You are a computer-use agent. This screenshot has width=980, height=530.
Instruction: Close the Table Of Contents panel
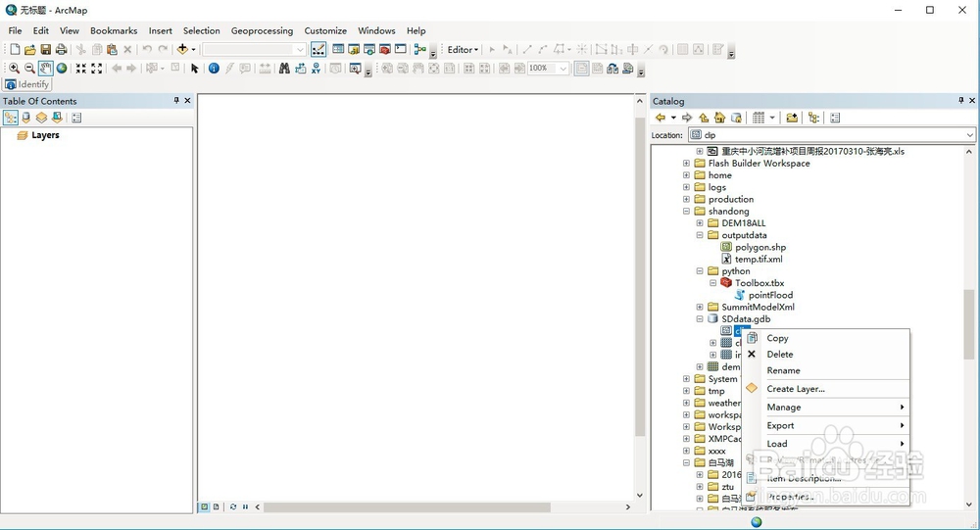(187, 100)
